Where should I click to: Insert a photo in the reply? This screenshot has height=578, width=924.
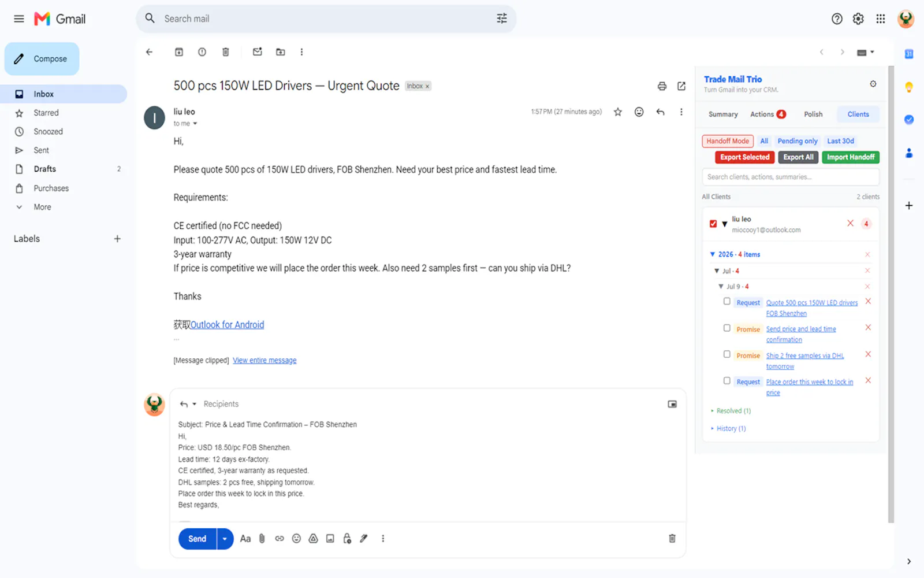[x=330, y=539]
